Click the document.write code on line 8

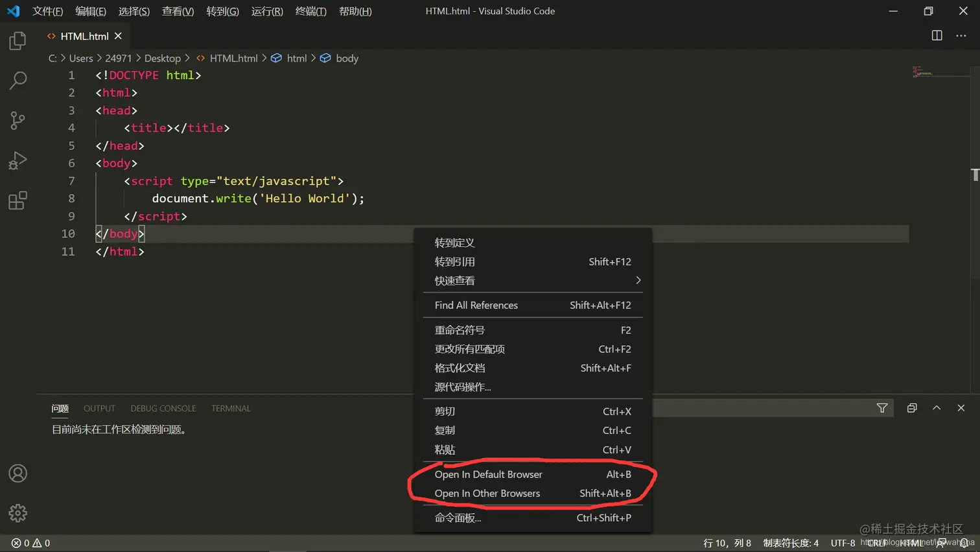pos(258,198)
